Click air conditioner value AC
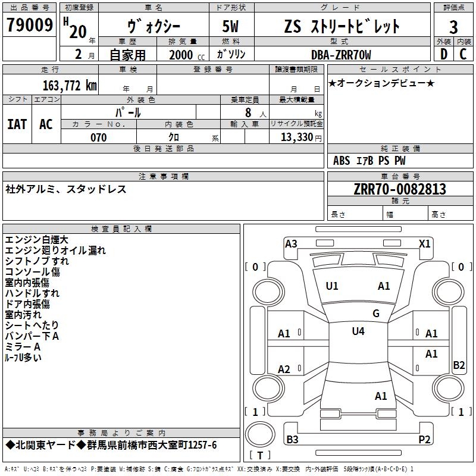Screen dimensions: 476x476 click(x=46, y=124)
